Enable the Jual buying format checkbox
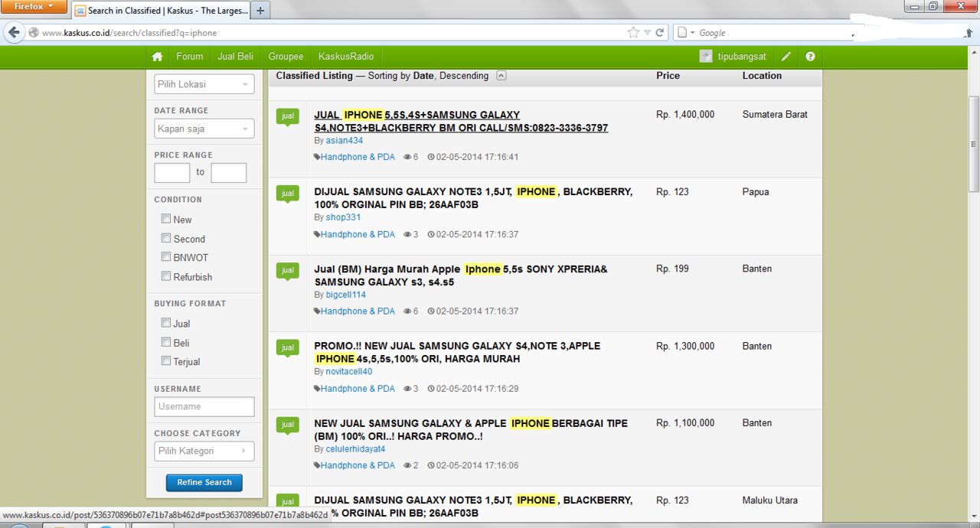This screenshot has width=980, height=528. [x=166, y=323]
